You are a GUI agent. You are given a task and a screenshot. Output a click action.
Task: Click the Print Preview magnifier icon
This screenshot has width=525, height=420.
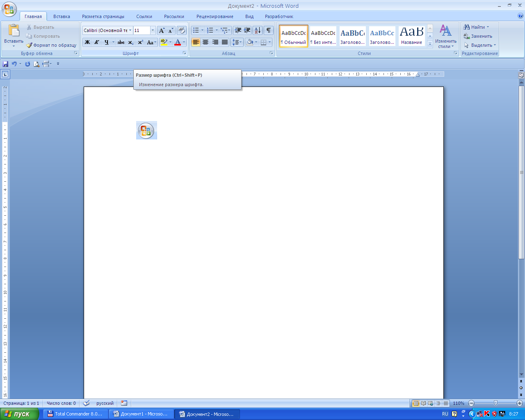[x=37, y=64]
